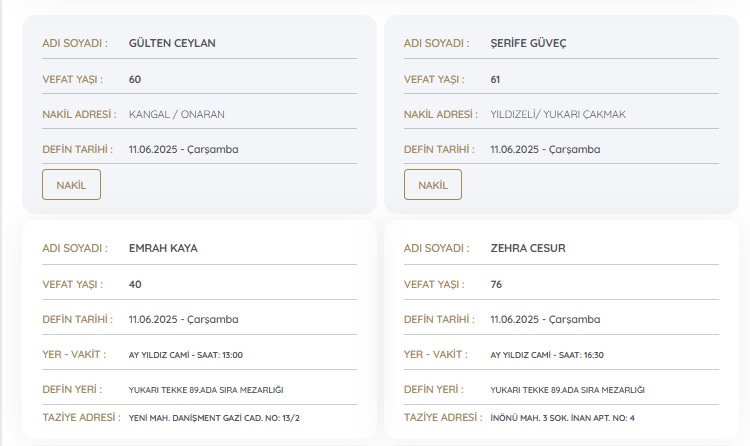
Task: Click the death age 61 value
Action: [495, 79]
